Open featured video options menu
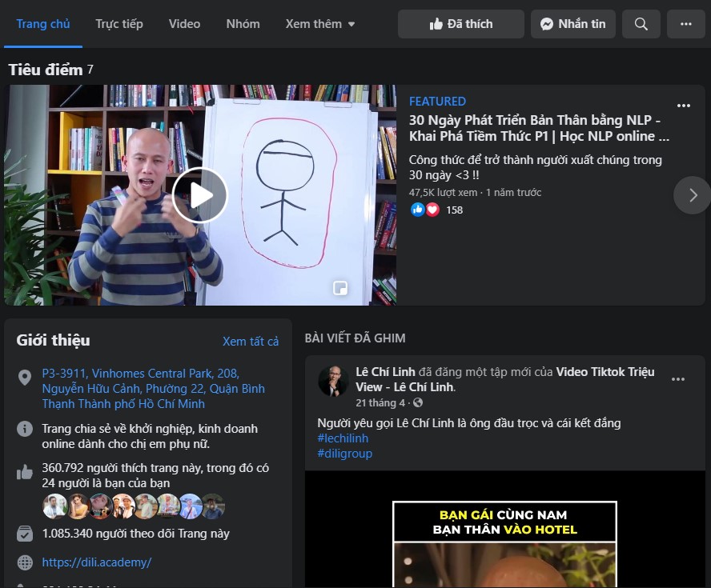The height and width of the screenshot is (588, 711). click(x=683, y=106)
